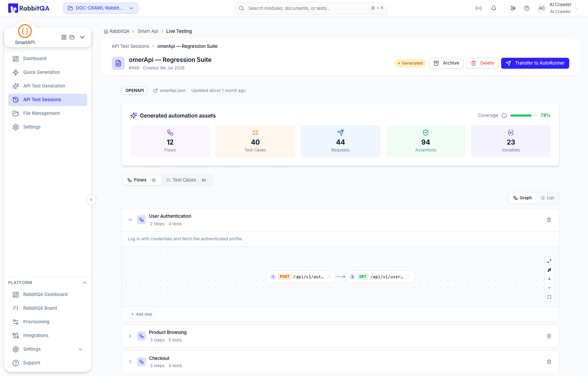Click the home icon in breadcrumb

pos(106,31)
